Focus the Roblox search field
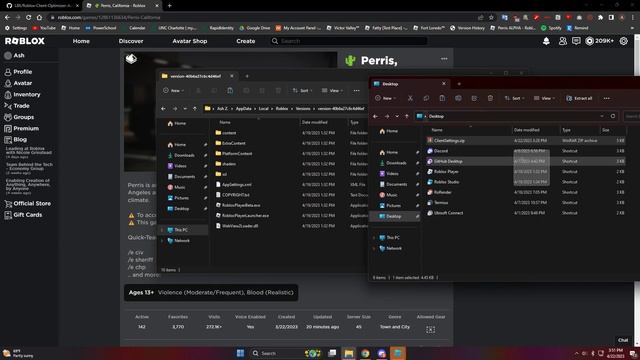 tap(349, 41)
